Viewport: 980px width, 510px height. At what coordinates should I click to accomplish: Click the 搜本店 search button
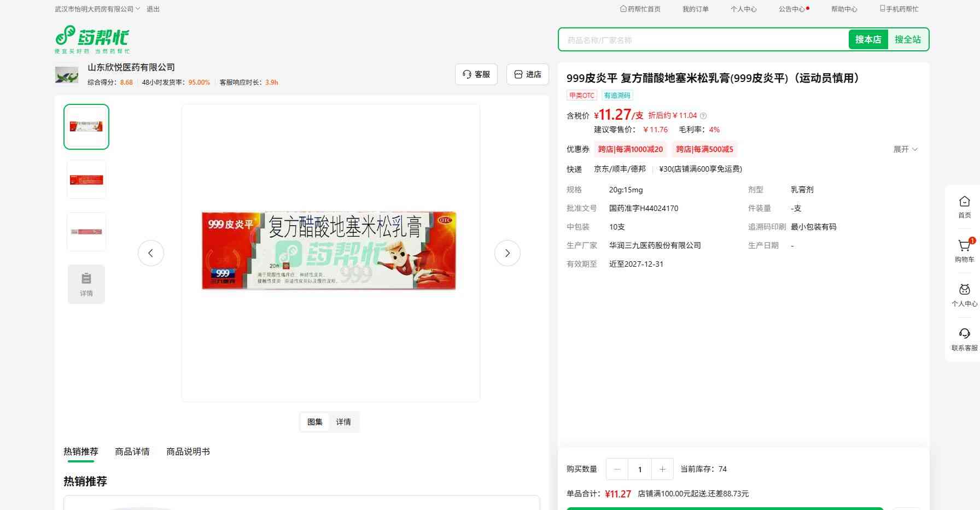(868, 39)
